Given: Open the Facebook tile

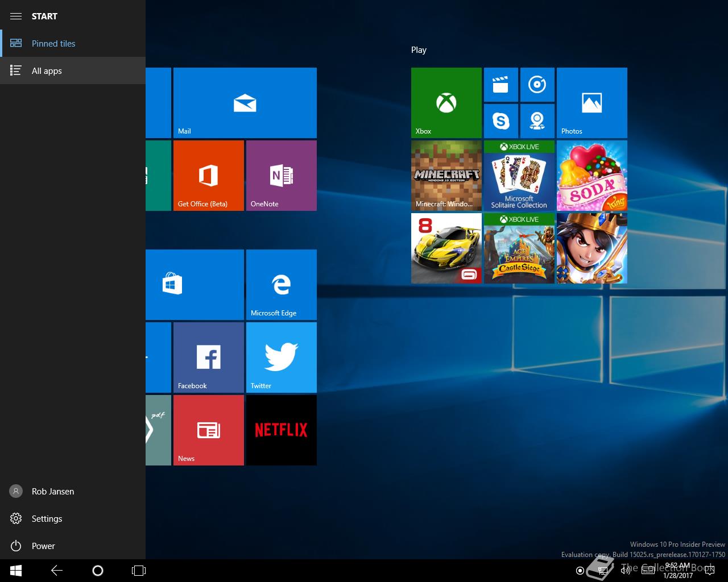Looking at the screenshot, I should point(208,357).
